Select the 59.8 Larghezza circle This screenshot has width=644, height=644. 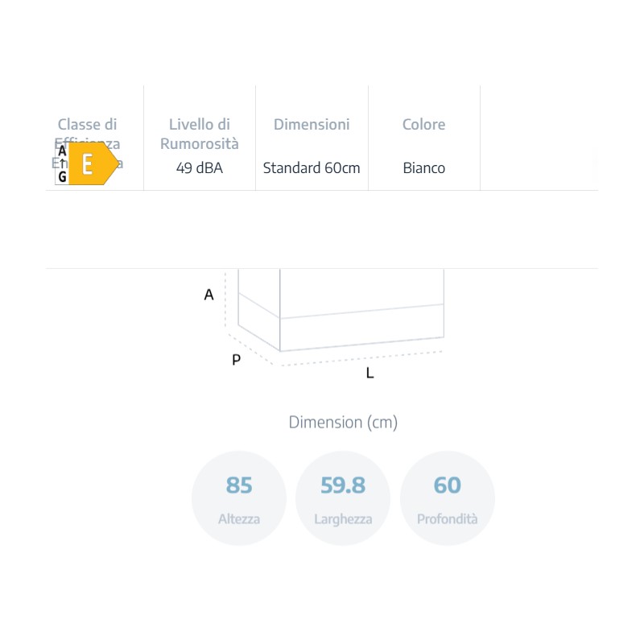[x=343, y=498]
